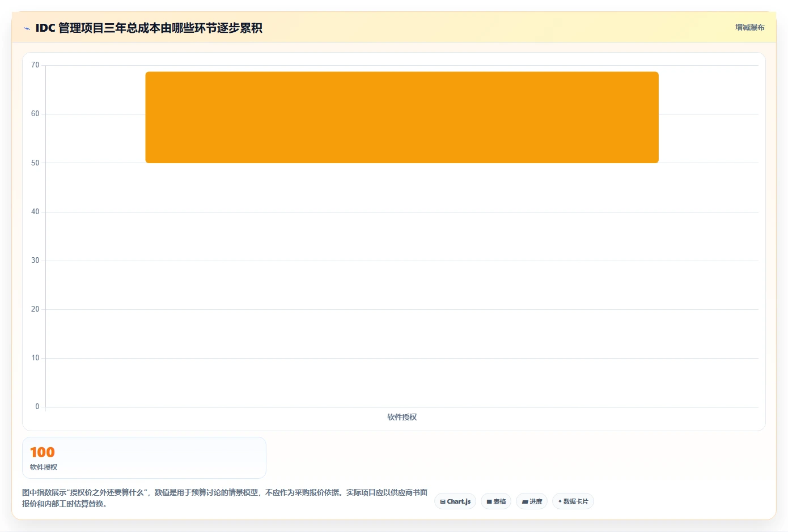Click the y-axis value 70
This screenshot has width=788, height=532.
pyautogui.click(x=35, y=65)
